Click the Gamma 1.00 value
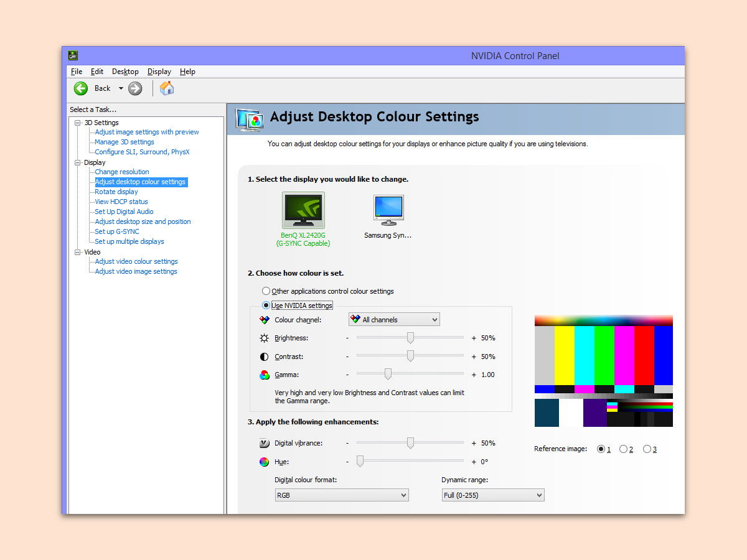 488,375
